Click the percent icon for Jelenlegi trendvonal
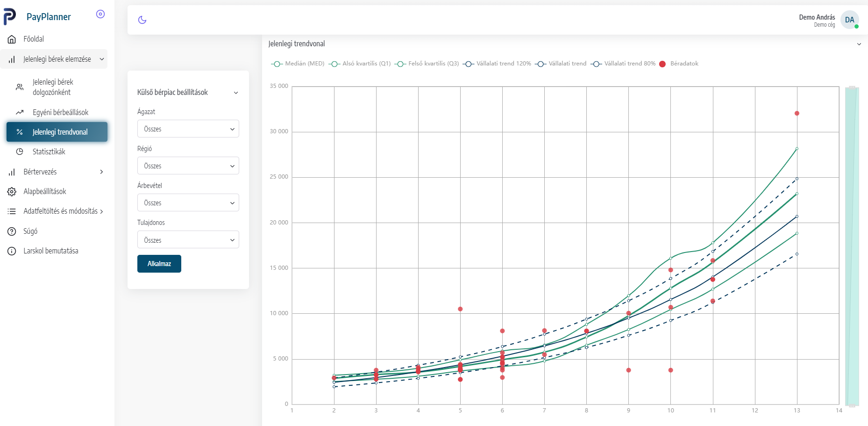Screen dimensions: 868x426 (x=20, y=132)
